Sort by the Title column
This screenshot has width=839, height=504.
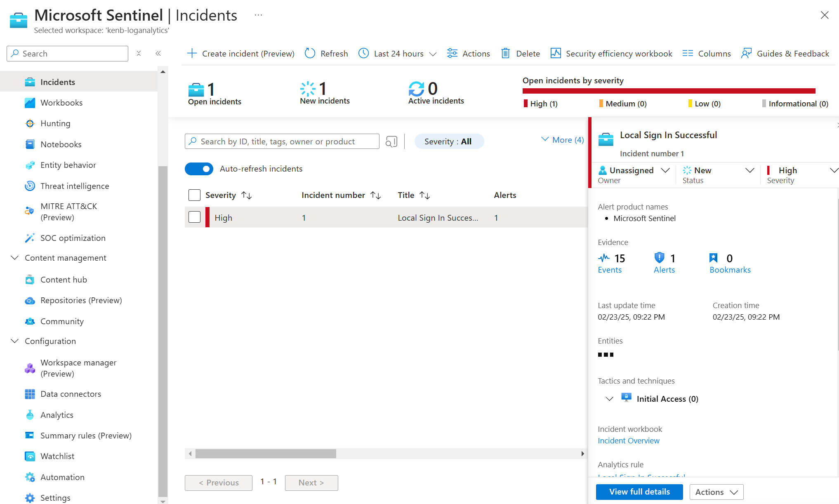point(414,195)
